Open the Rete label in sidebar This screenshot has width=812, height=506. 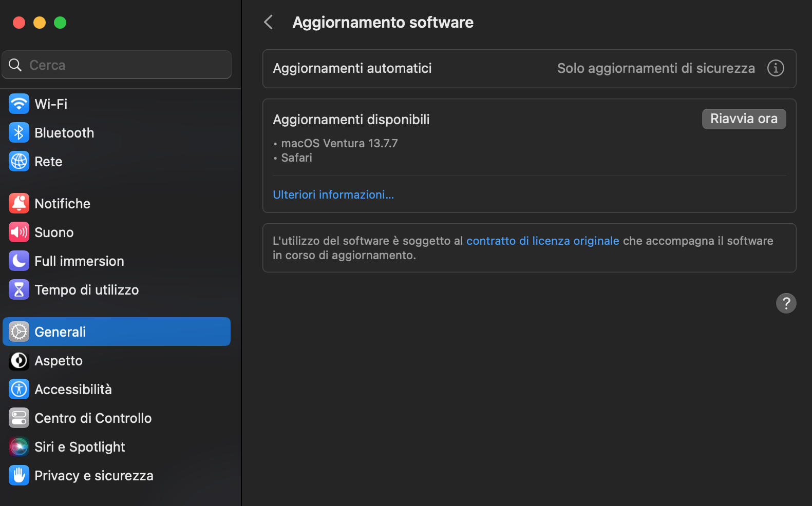[x=48, y=161]
